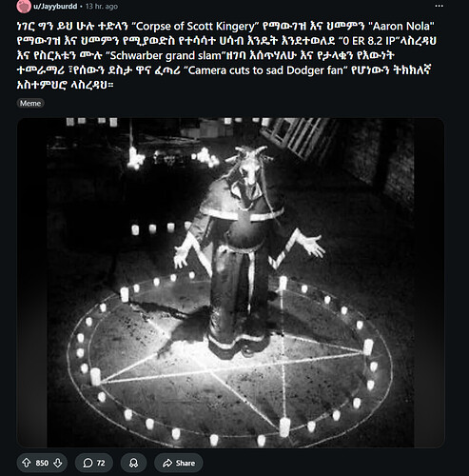Image resolution: width=469 pixels, height=476 pixels.
Task: Click the 850 vote score
Action: [42, 463]
